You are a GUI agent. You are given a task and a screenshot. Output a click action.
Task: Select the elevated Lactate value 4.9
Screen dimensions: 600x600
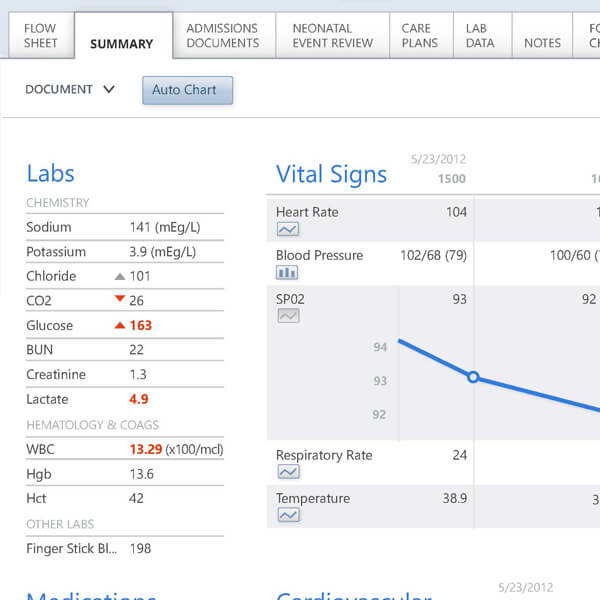139,399
